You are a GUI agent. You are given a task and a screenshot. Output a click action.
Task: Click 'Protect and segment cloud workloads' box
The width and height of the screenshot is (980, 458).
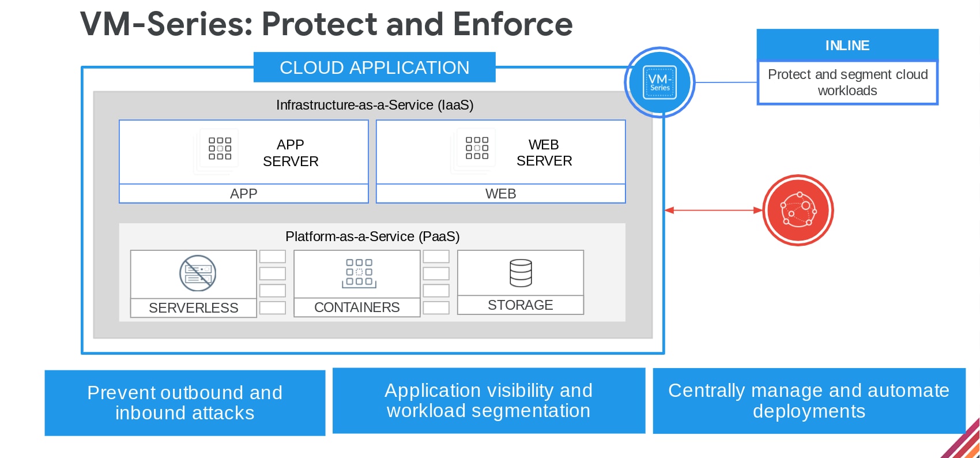coord(847,82)
